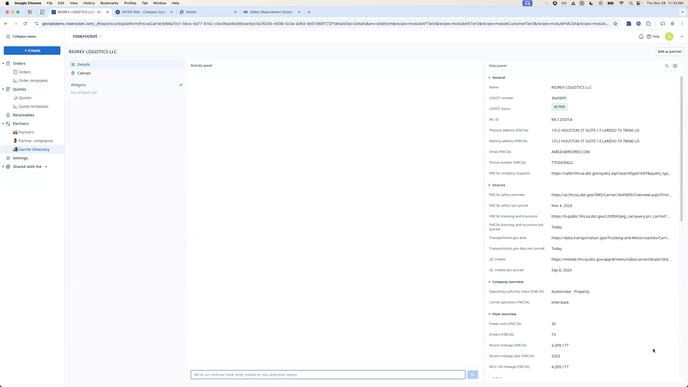Open the Apple menu

[7, 3]
